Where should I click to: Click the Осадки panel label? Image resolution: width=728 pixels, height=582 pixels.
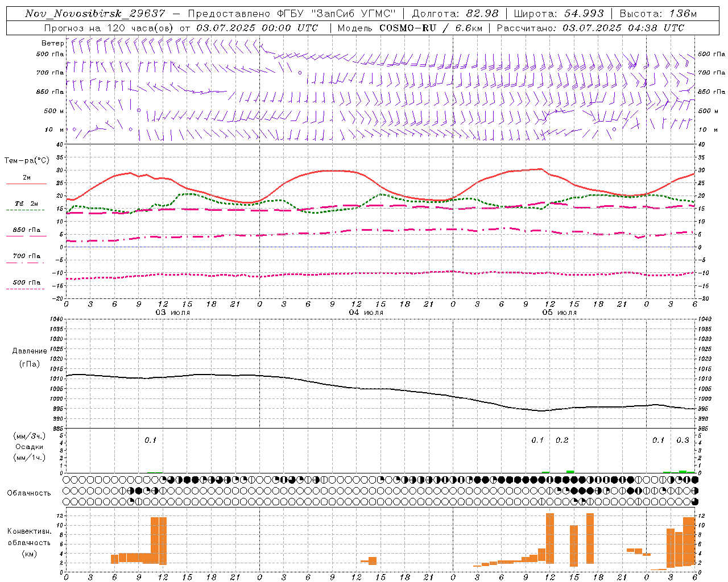pos(30,447)
